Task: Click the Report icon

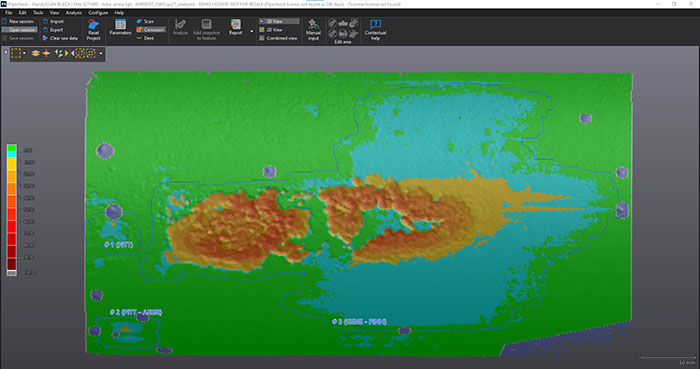Action: tap(236, 24)
